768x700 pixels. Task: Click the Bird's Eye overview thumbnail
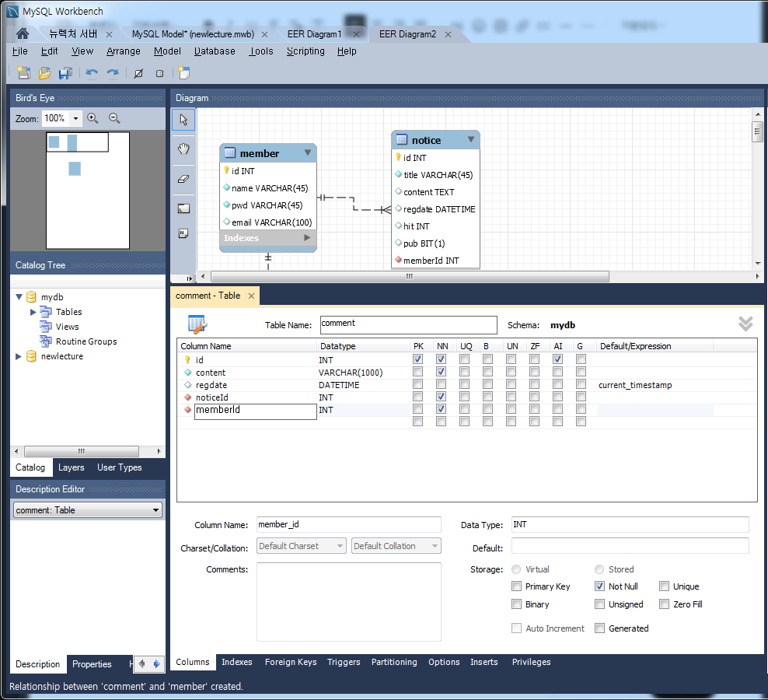coord(88,191)
